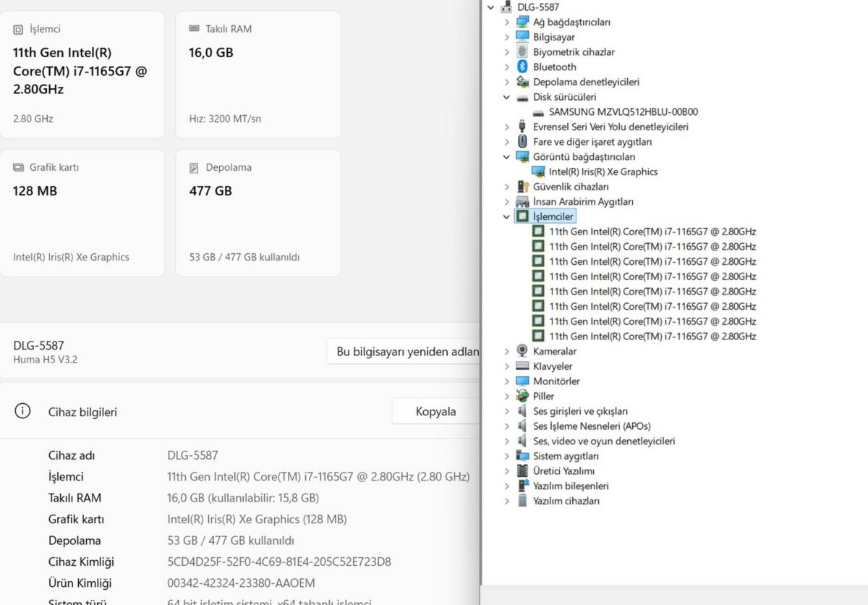This screenshot has height=605, width=868.
Task: Select Intel(R) Iris(R) Xe Graphics tree item
Action: (603, 172)
